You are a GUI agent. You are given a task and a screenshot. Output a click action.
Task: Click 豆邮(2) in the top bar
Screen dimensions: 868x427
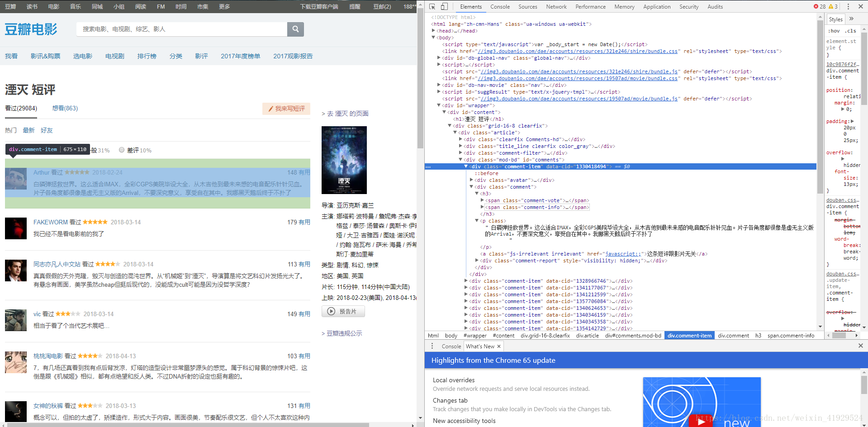(382, 6)
